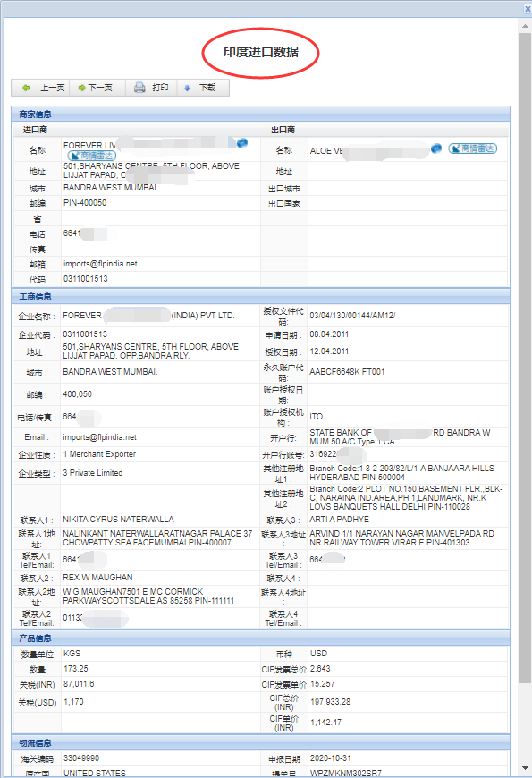Screen dimensions: 532x778
Task: Click the value 1 Merchant Exporter
Action: 99,454
